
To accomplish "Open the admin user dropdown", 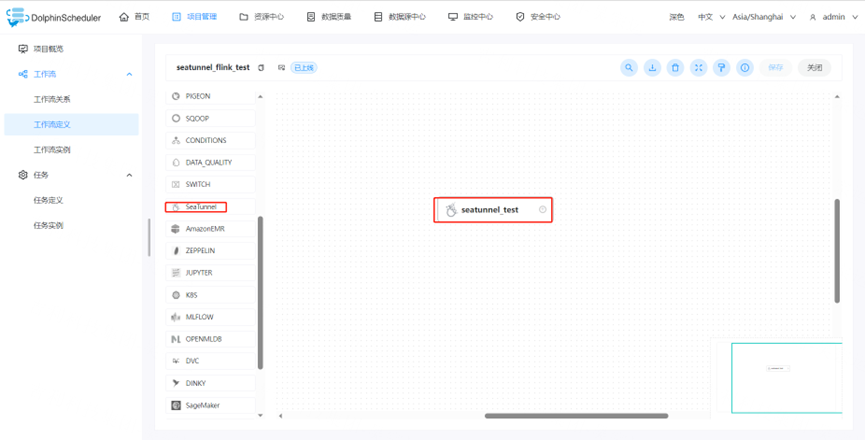I will pyautogui.click(x=833, y=17).
